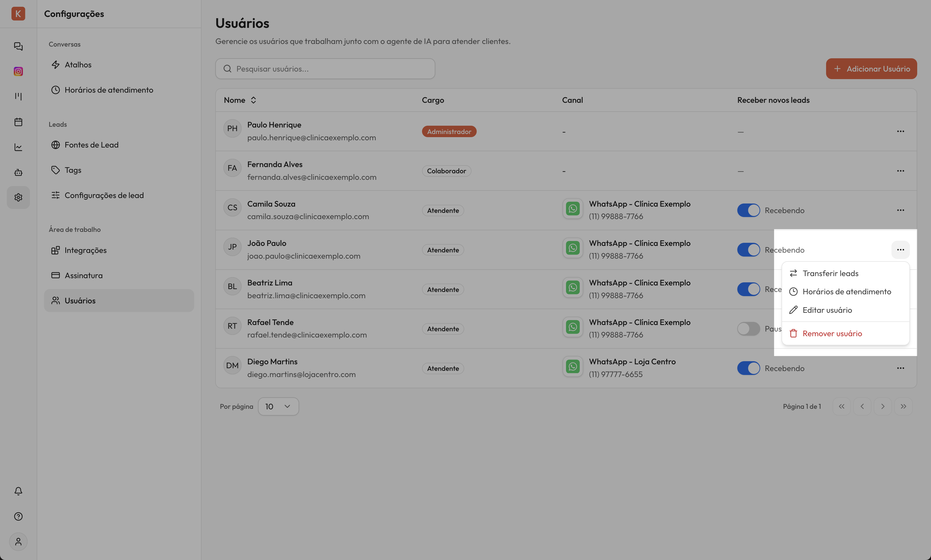The height and width of the screenshot is (560, 931).
Task: Open notifications bell icon
Action: [18, 491]
